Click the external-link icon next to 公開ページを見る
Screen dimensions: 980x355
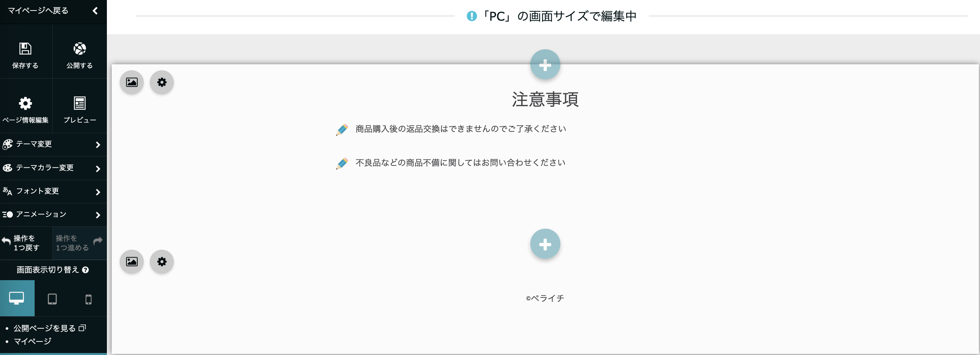[x=82, y=328]
